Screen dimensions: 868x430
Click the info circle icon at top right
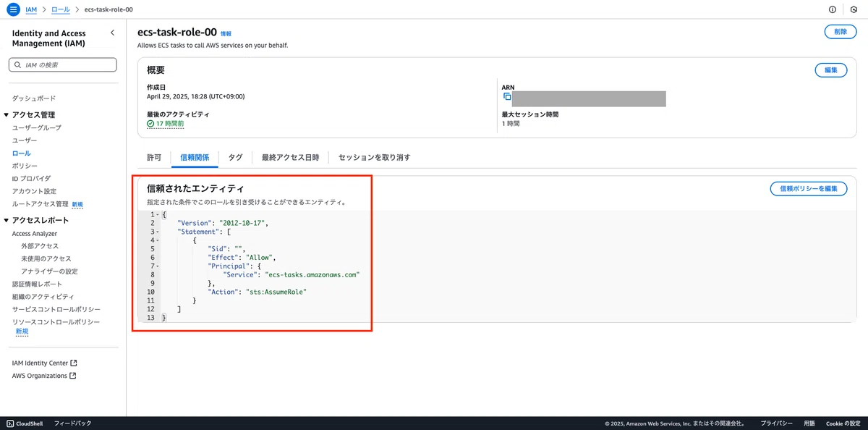tap(833, 9)
